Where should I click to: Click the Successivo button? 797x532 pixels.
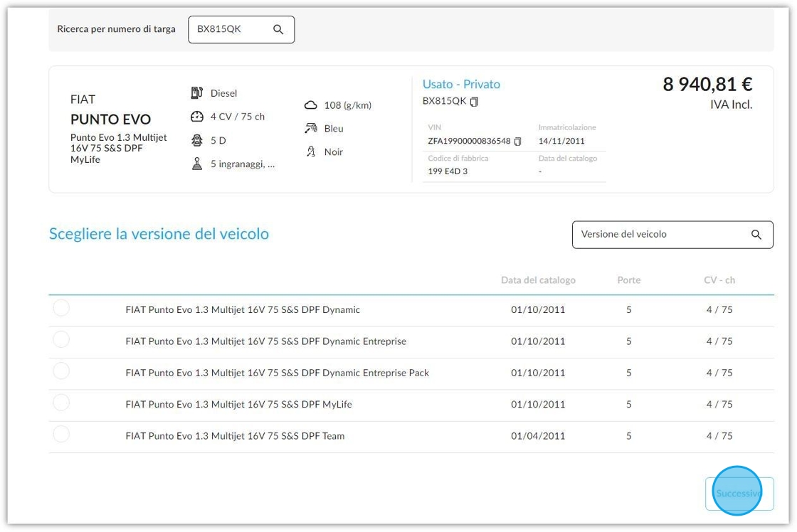[739, 494]
